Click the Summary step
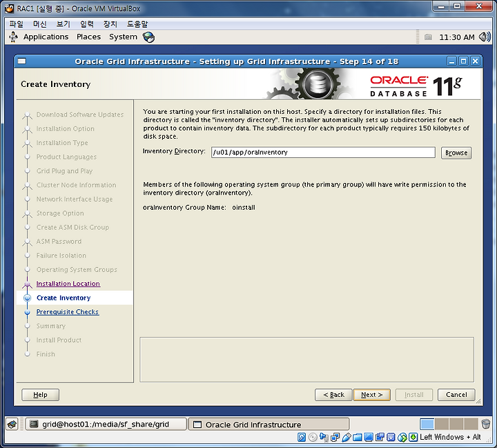 [50, 326]
